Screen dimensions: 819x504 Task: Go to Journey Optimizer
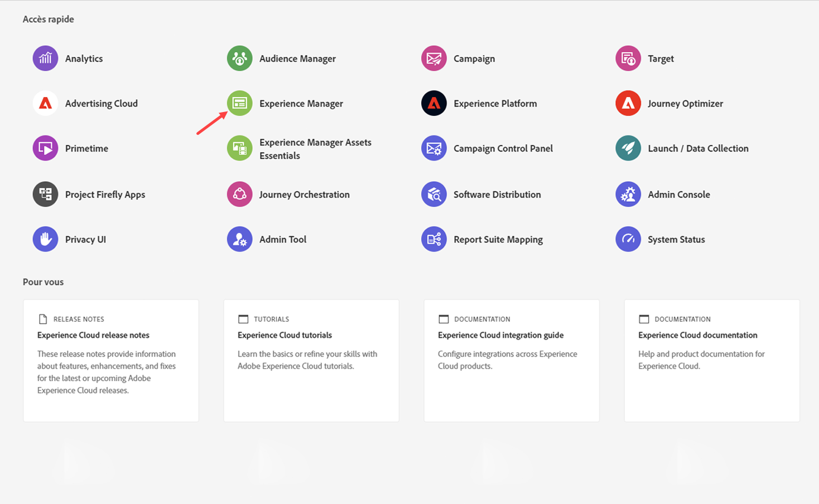(x=685, y=103)
